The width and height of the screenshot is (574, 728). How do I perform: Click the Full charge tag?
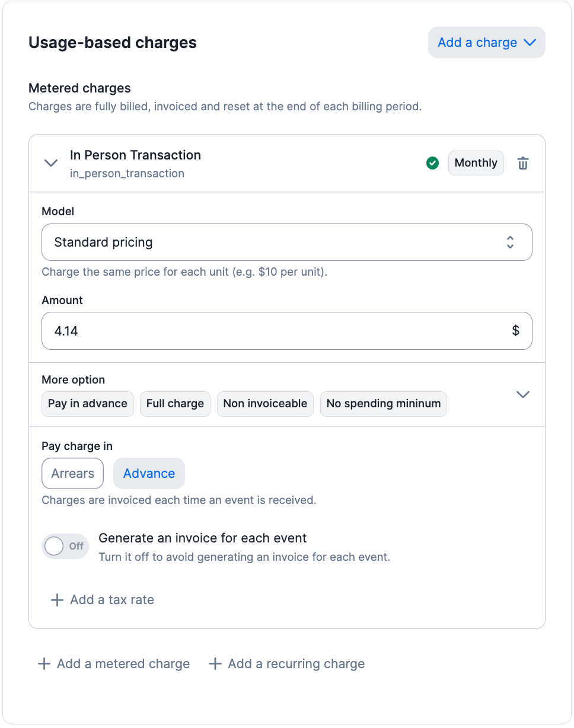pos(175,404)
